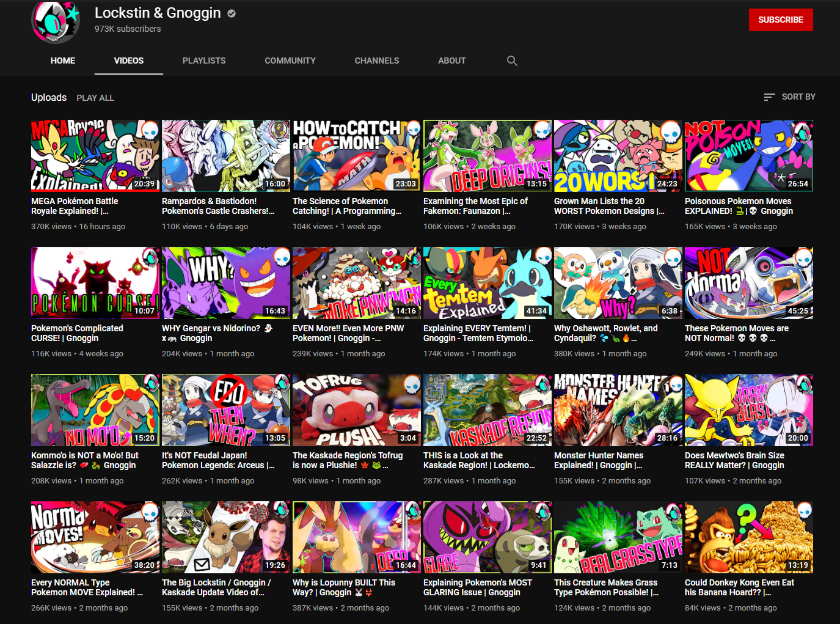Select the Videos tab
The image size is (840, 624).
[129, 61]
